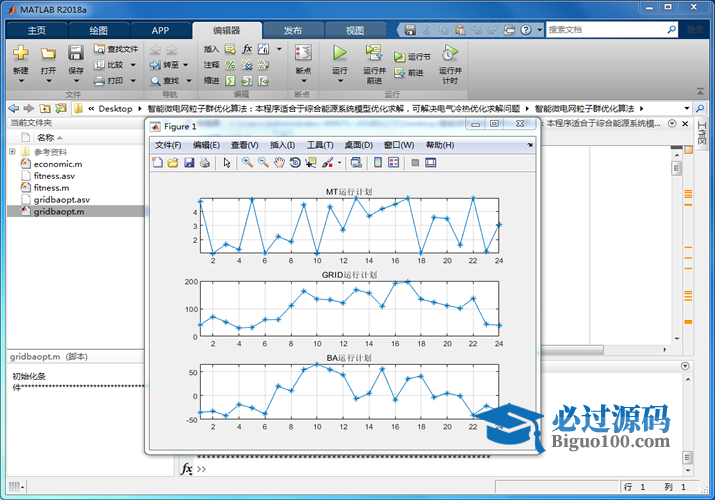The image size is (715, 500).
Task: Open the Breakpoints (断点) dropdown
Action: point(303,83)
